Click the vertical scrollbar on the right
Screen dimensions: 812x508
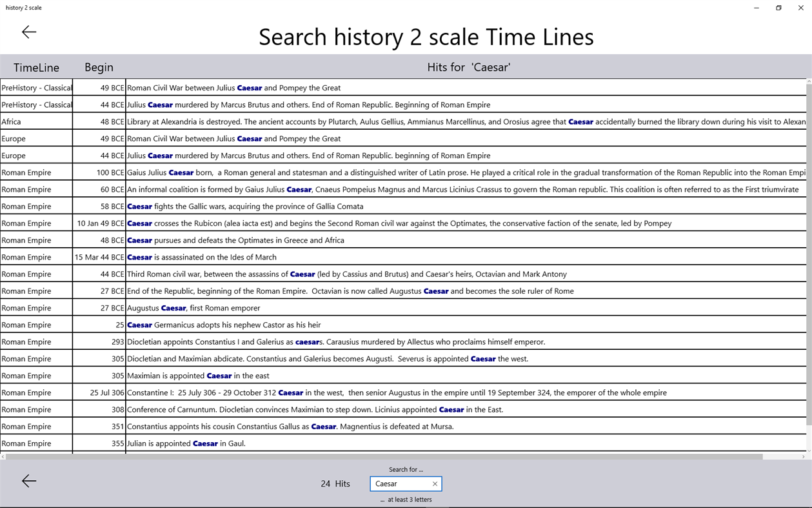(x=807, y=258)
